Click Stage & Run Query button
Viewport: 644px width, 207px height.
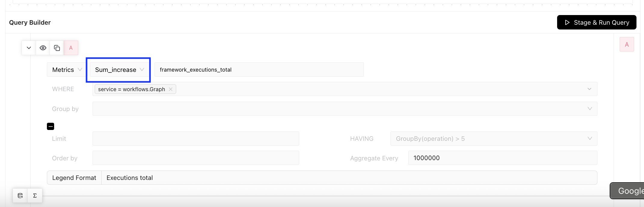(596, 22)
